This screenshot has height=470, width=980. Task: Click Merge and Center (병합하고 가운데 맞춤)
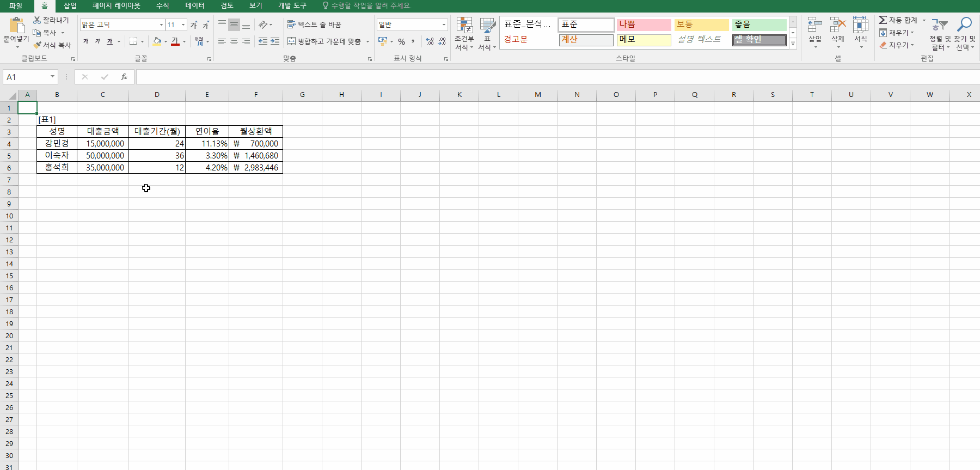coord(324,41)
